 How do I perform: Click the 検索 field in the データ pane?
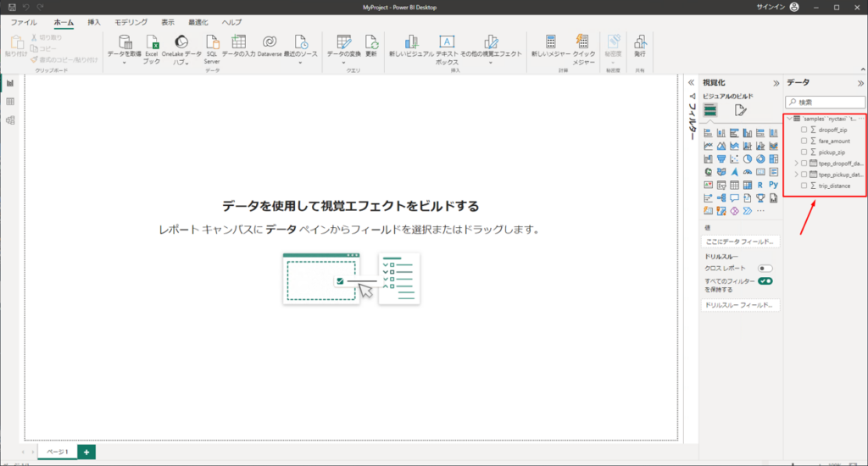point(826,102)
